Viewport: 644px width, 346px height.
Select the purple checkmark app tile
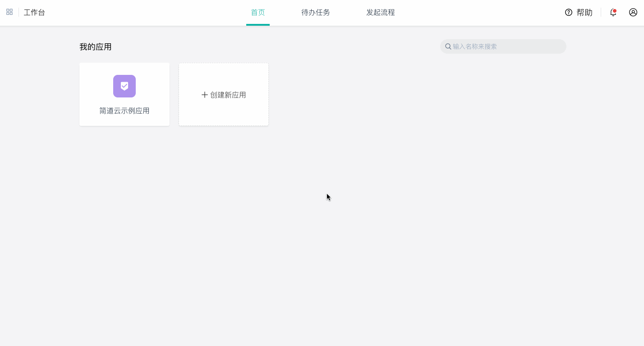(124, 86)
